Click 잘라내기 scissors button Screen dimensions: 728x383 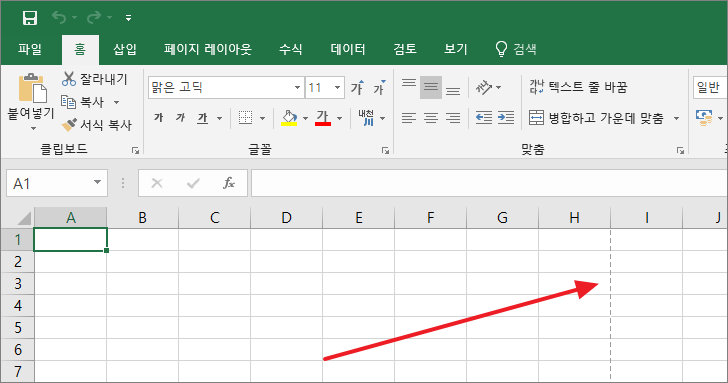[x=94, y=79]
